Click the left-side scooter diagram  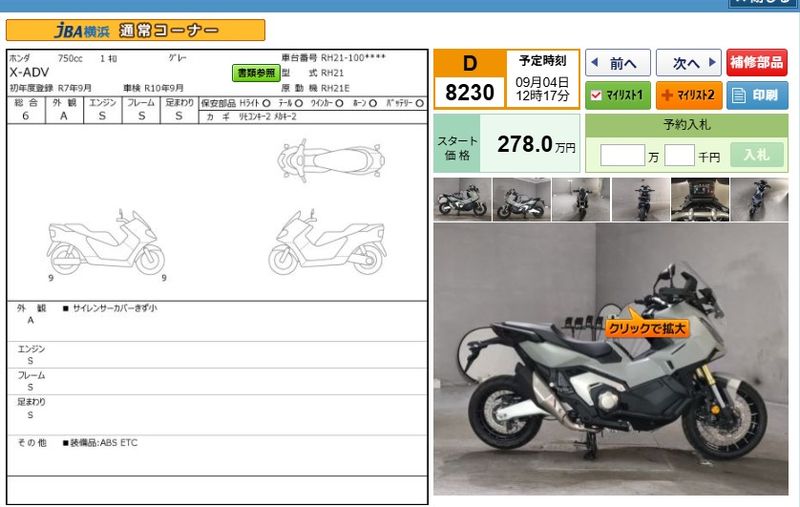tap(106, 242)
